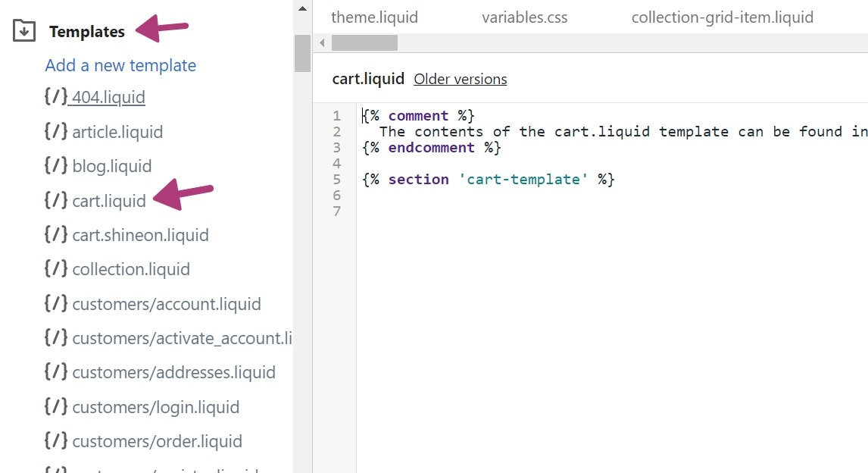Switch to the collection-grid-item.liquid tab
Image resolution: width=868 pixels, height=473 pixels.
(x=723, y=17)
